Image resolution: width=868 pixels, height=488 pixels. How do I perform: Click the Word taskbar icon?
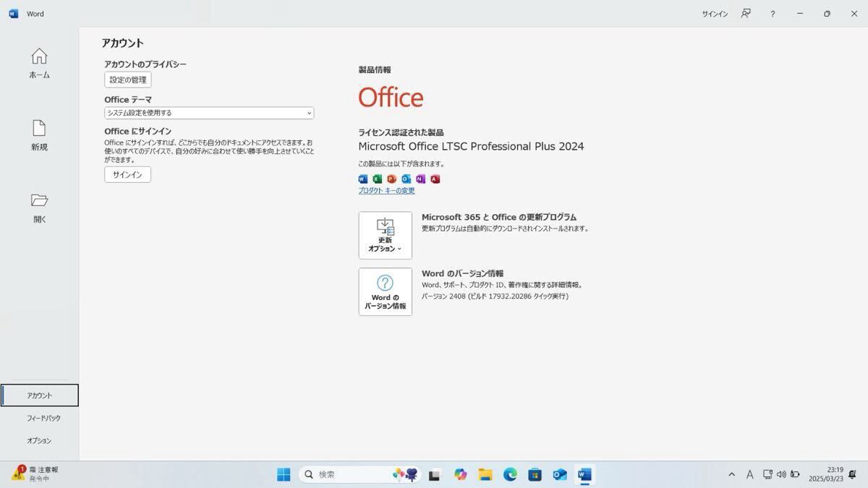584,474
